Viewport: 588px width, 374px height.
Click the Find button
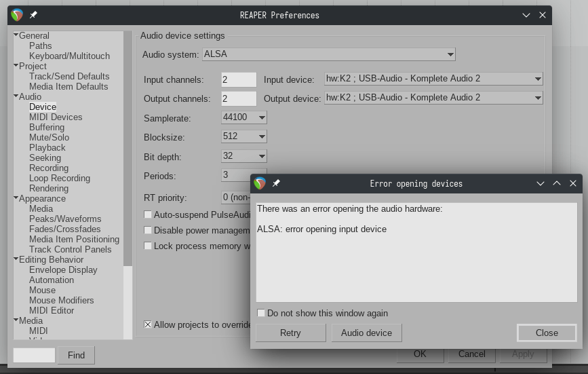click(x=76, y=355)
